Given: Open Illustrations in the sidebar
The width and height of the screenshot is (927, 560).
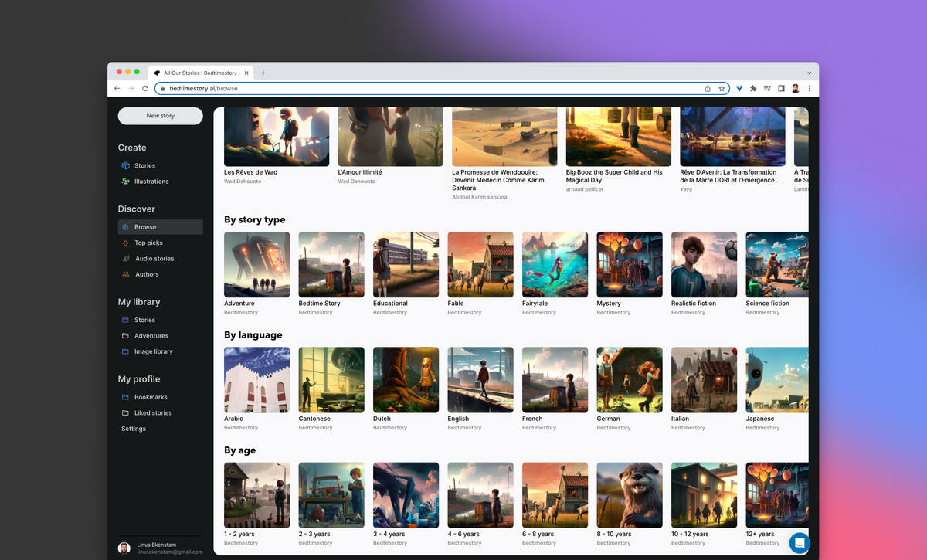Looking at the screenshot, I should tap(151, 182).
